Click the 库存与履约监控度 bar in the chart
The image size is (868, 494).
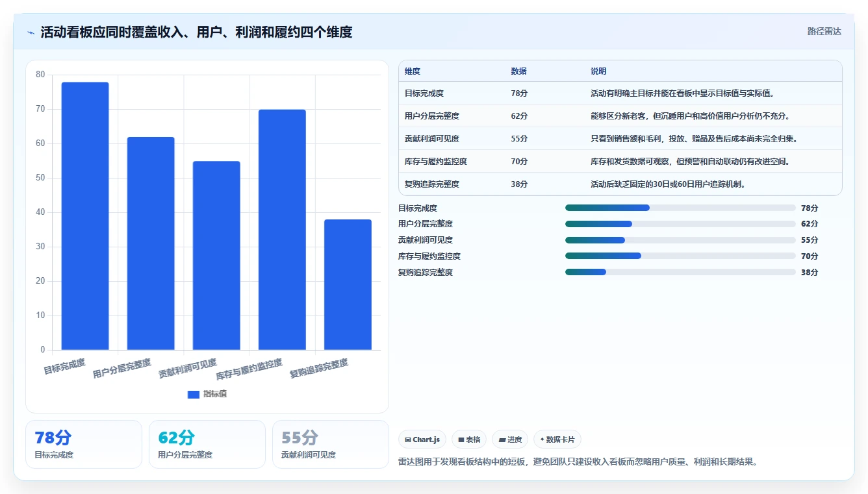(x=282, y=230)
